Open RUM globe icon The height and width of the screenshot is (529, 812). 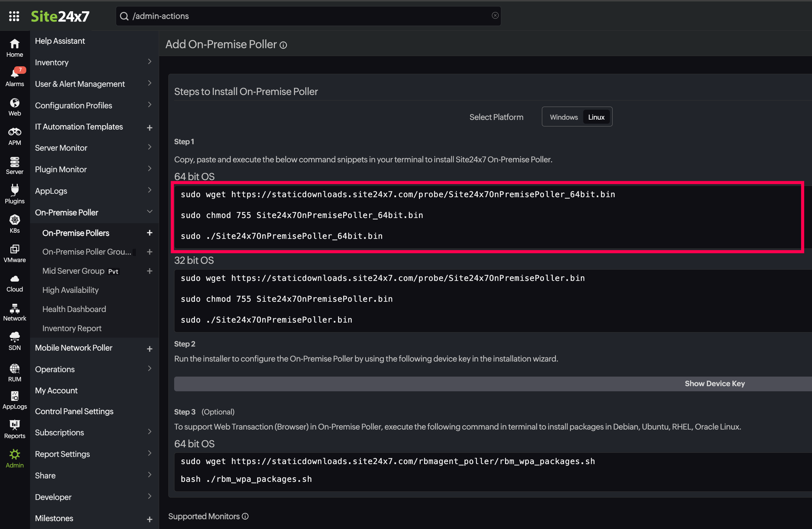[x=15, y=372]
